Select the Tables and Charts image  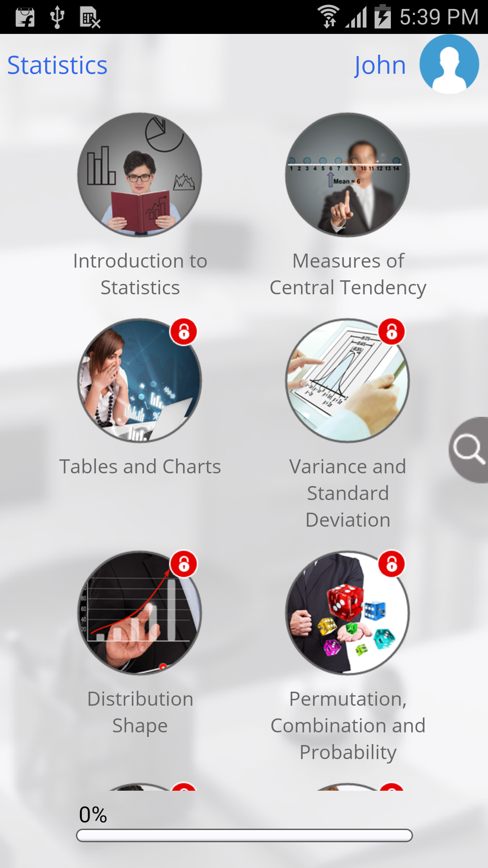coord(140,381)
